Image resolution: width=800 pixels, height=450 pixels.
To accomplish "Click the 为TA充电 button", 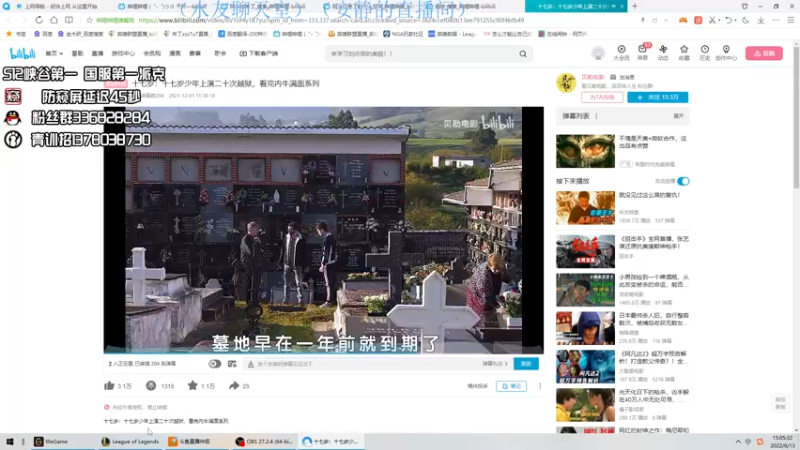I will [x=602, y=97].
